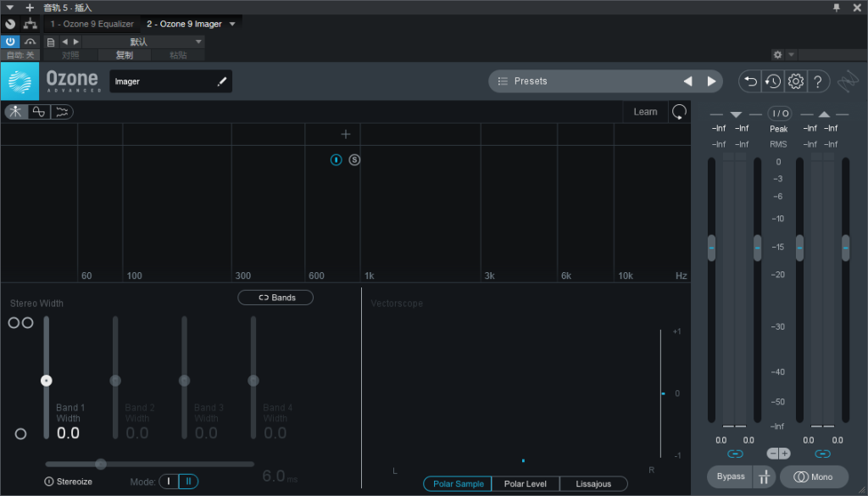Click the Band 1 Width value 0.0
This screenshot has width=868, height=496.
tap(68, 433)
